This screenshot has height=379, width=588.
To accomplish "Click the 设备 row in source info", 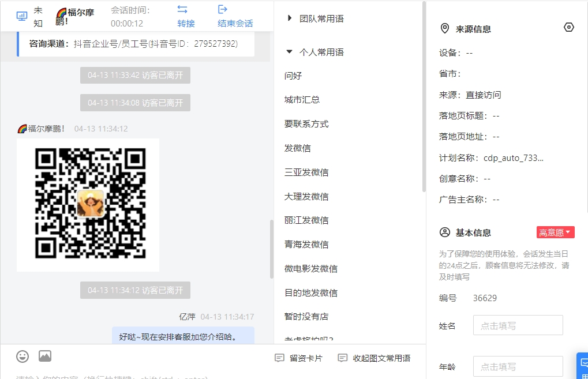I will [456, 53].
